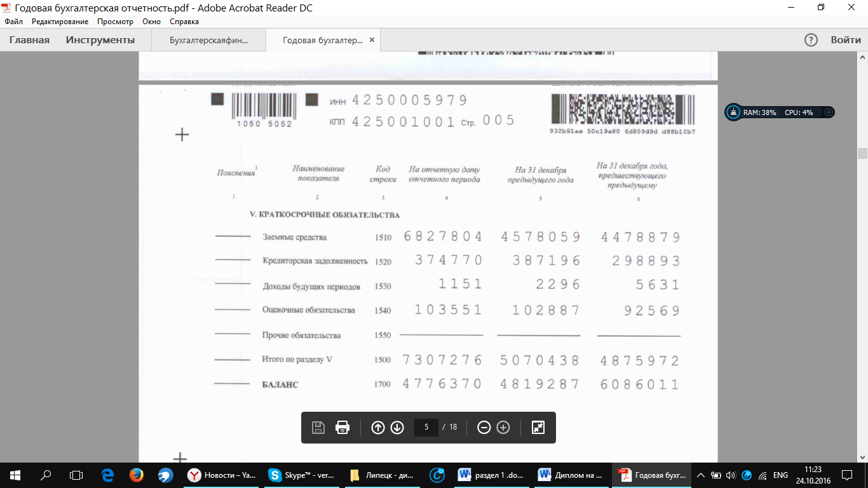The image size is (868, 488).
Task: Open network Wi-Fi tray icon
Action: pos(762,475)
